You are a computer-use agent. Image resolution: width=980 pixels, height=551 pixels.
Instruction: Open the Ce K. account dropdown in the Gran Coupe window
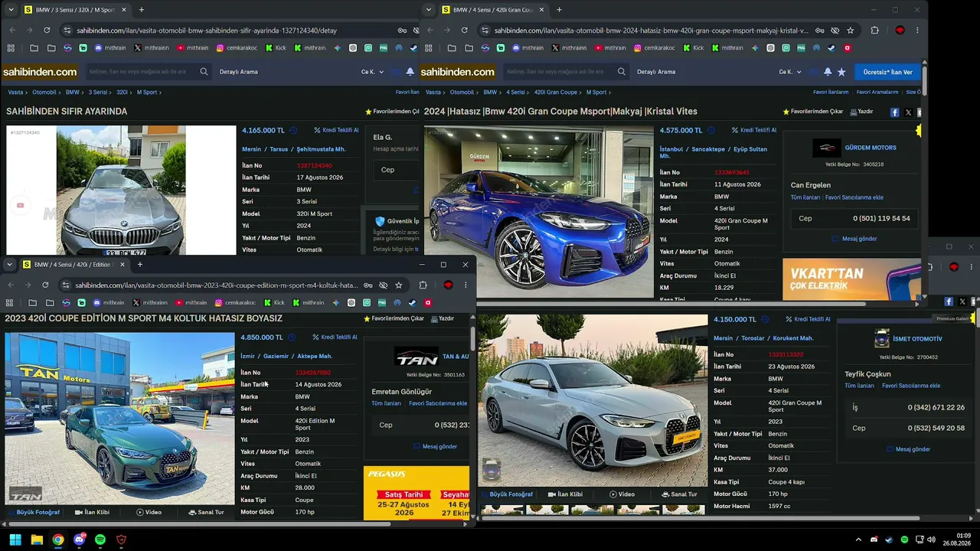pyautogui.click(x=790, y=72)
